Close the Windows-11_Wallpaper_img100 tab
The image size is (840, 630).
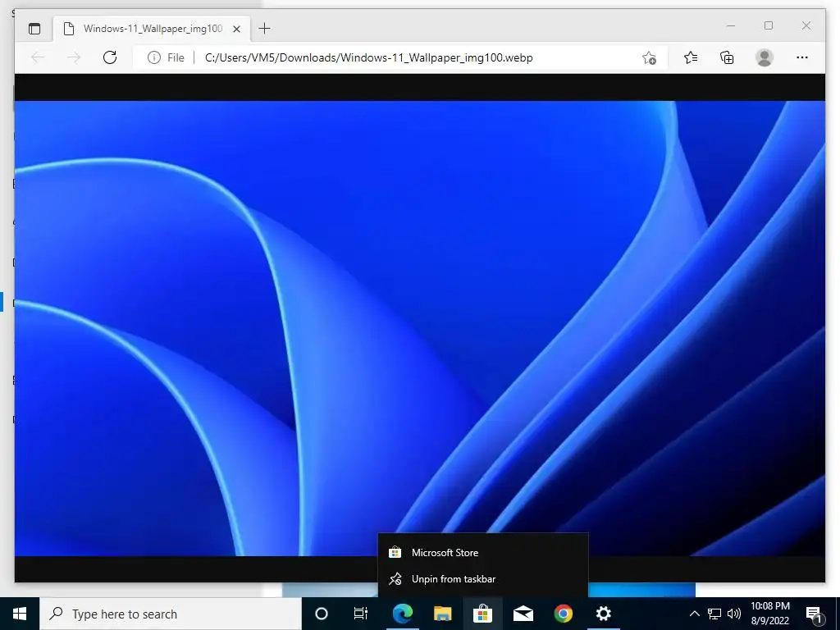tap(236, 29)
